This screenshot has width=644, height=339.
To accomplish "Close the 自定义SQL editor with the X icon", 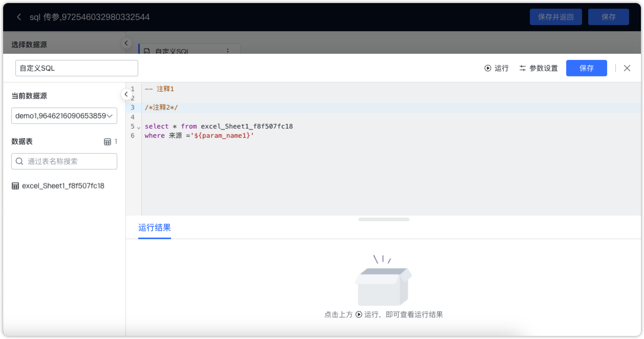I will click(627, 68).
